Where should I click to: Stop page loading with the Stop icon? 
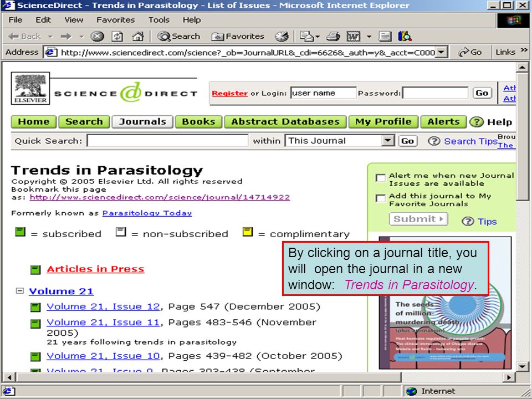97,37
